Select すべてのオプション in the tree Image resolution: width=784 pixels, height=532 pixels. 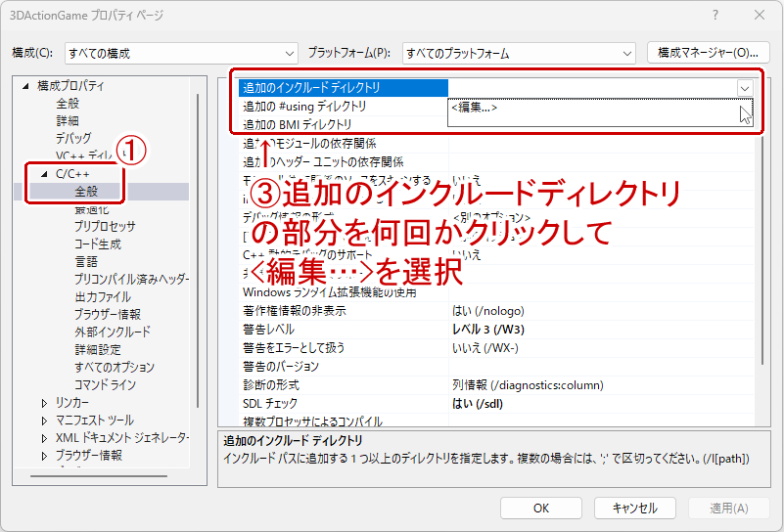click(115, 367)
